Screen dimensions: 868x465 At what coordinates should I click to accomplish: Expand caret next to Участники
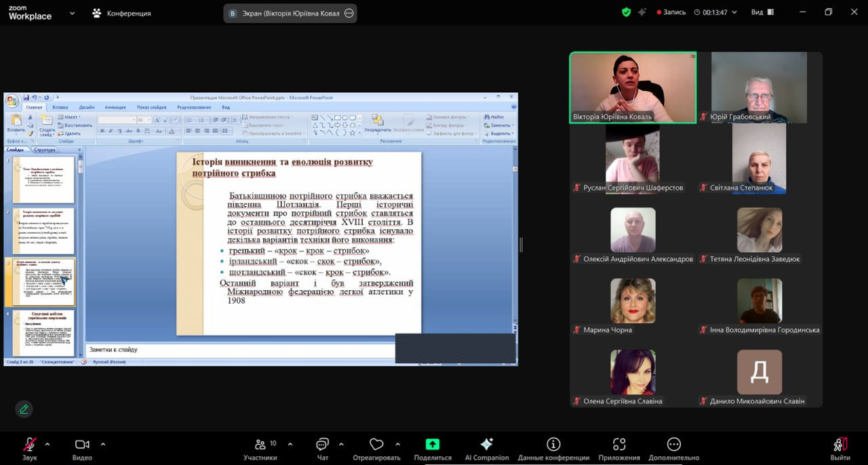pos(290,445)
